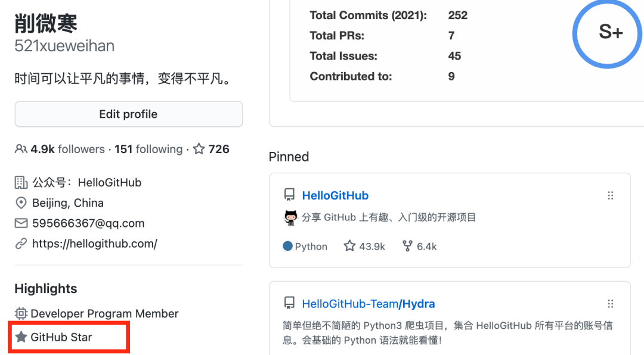644x355 pixels.
Task: Click the 521xueweihan username
Action: pyautogui.click(x=64, y=46)
